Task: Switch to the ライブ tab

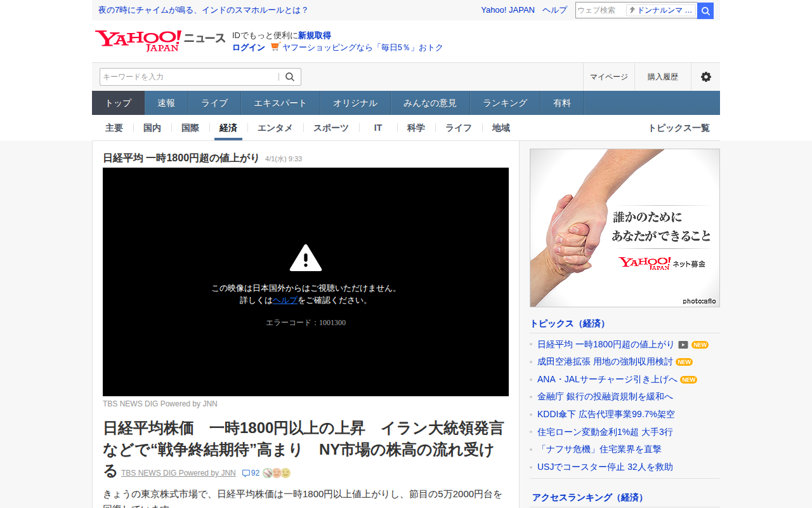Action: [214, 103]
